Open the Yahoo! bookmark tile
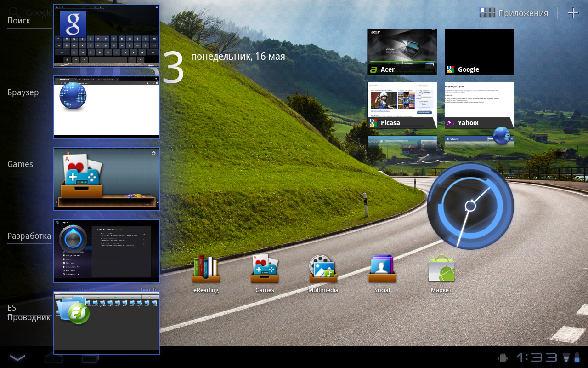Viewport: 588px width, 368px height. point(480,105)
